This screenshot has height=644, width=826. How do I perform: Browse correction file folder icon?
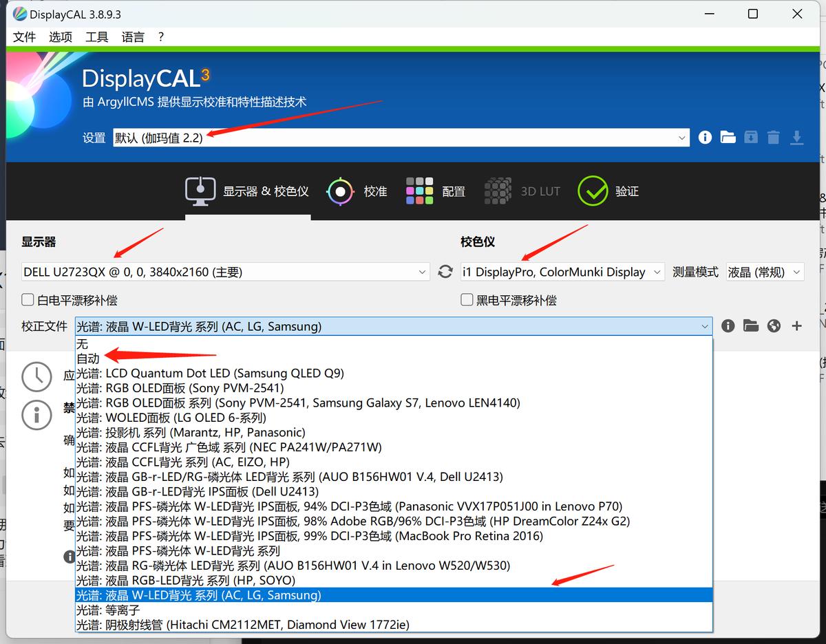[x=751, y=326]
